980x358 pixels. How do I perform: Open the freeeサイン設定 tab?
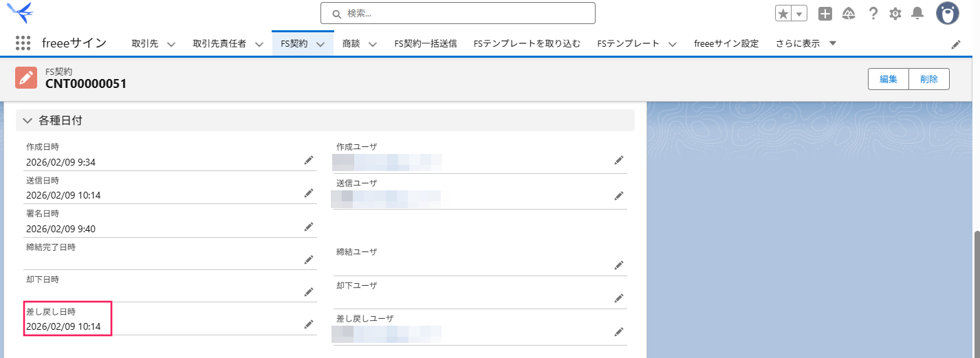pos(726,43)
